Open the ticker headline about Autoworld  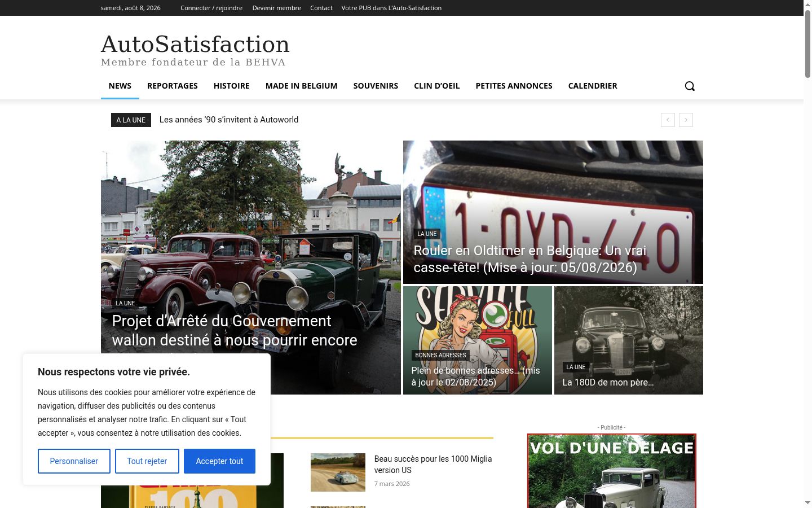(229, 120)
